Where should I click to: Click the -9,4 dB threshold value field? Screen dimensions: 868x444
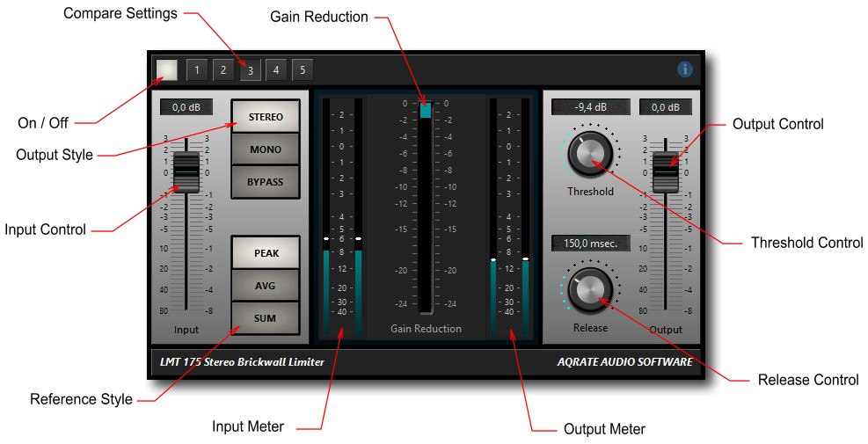pos(591,107)
